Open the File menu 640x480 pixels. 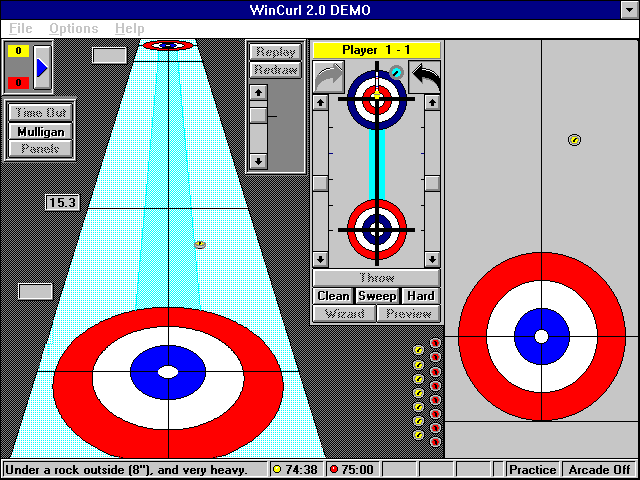tap(20, 28)
